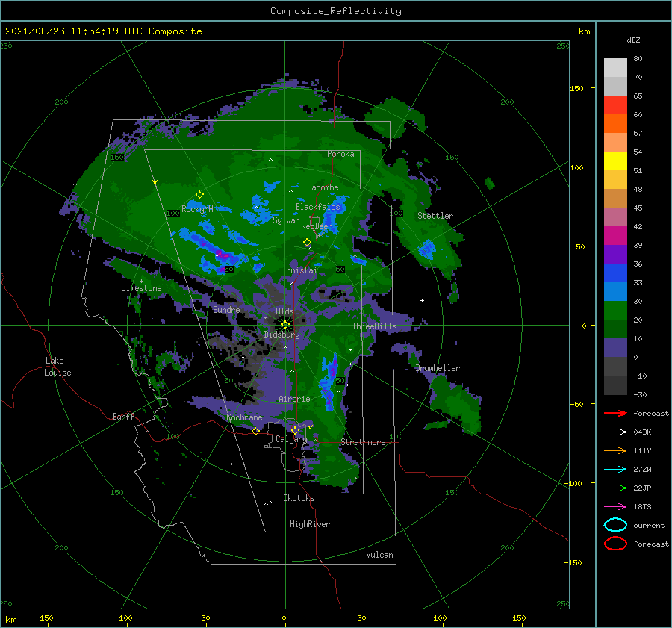The width and height of the screenshot is (672, 628).
Task: Click the Lacombe label
Action: click(x=323, y=187)
